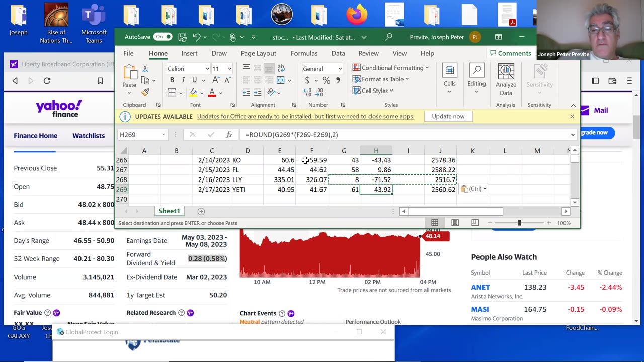Click the Copy icon in the Clipboard group
This screenshot has height=362, width=644.
pyautogui.click(x=145, y=80)
